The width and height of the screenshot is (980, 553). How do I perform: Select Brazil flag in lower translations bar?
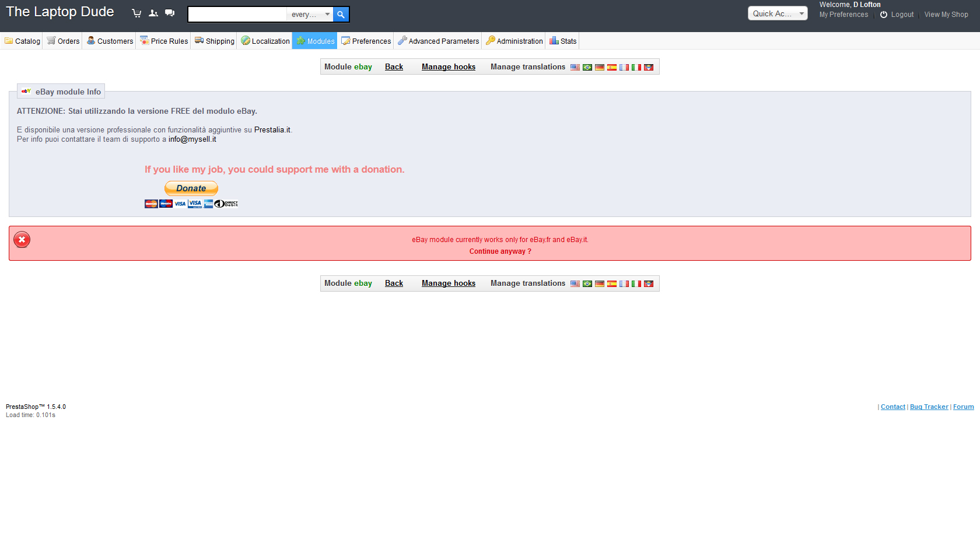(x=587, y=284)
